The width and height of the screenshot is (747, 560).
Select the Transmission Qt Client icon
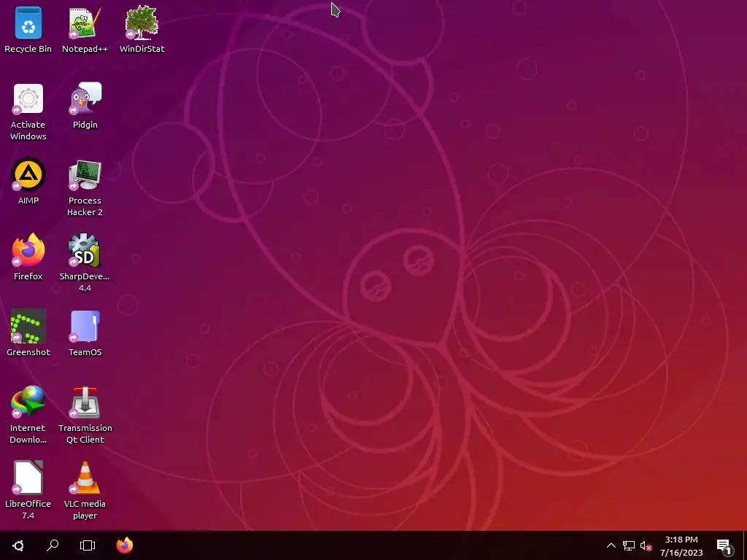click(85, 415)
